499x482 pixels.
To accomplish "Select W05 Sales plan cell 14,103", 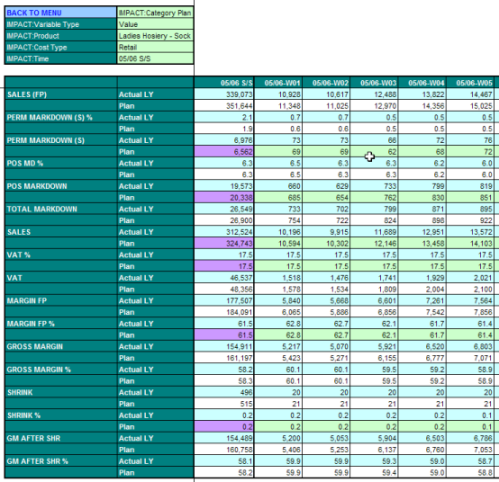I will coord(470,243).
